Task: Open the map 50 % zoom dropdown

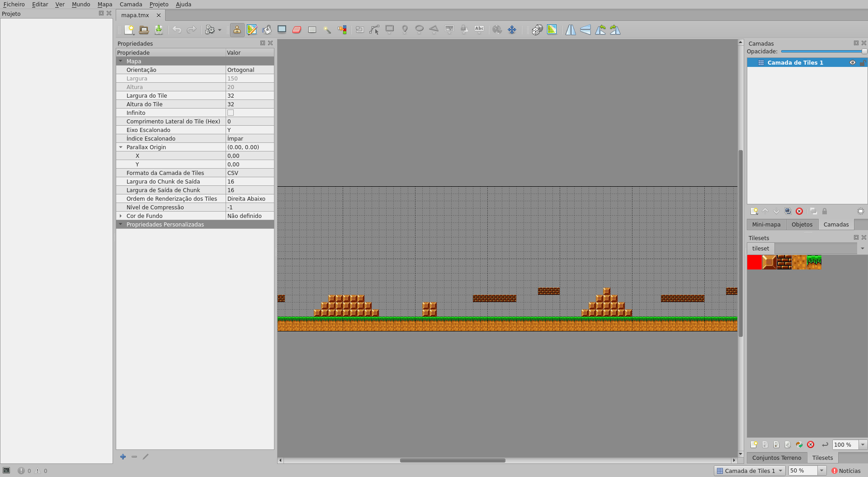Action: pyautogui.click(x=822, y=471)
